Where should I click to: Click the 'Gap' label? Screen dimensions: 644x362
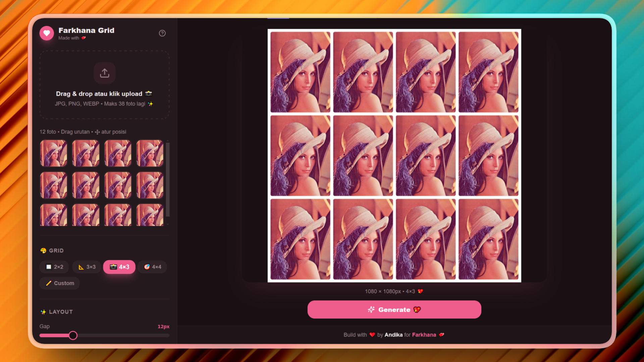click(45, 326)
